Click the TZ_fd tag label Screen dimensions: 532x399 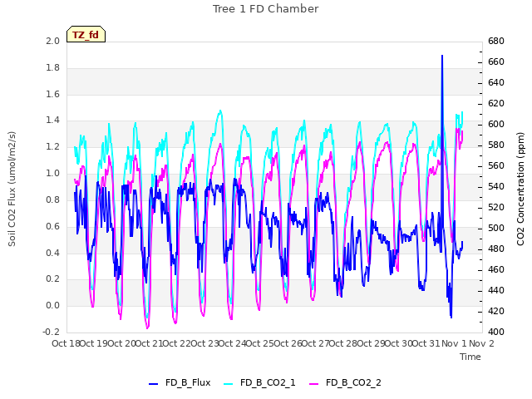pos(86,35)
